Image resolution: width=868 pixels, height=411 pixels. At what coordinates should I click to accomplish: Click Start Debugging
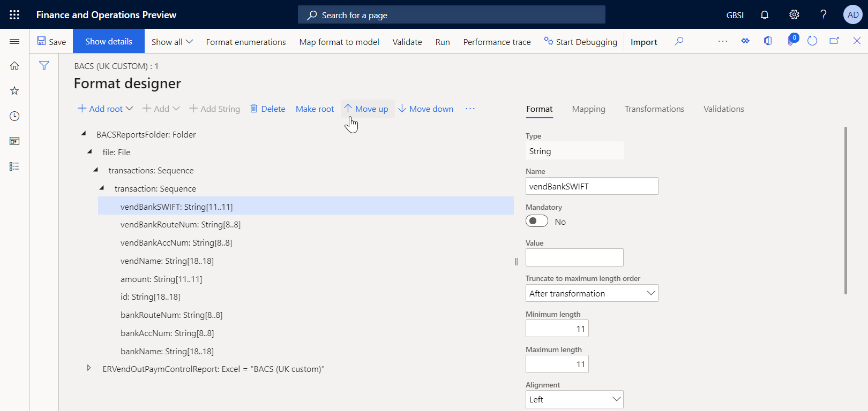click(x=580, y=42)
